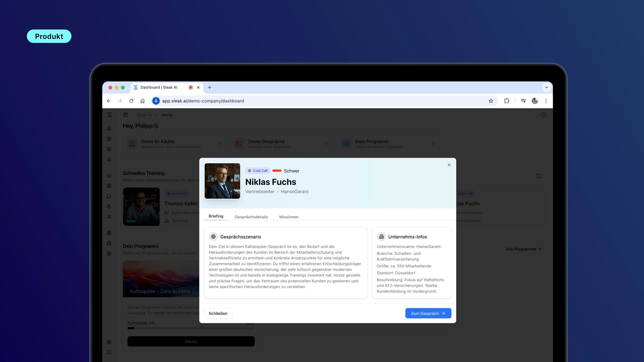Click the refresh icon in Schnelles Training

[539, 176]
